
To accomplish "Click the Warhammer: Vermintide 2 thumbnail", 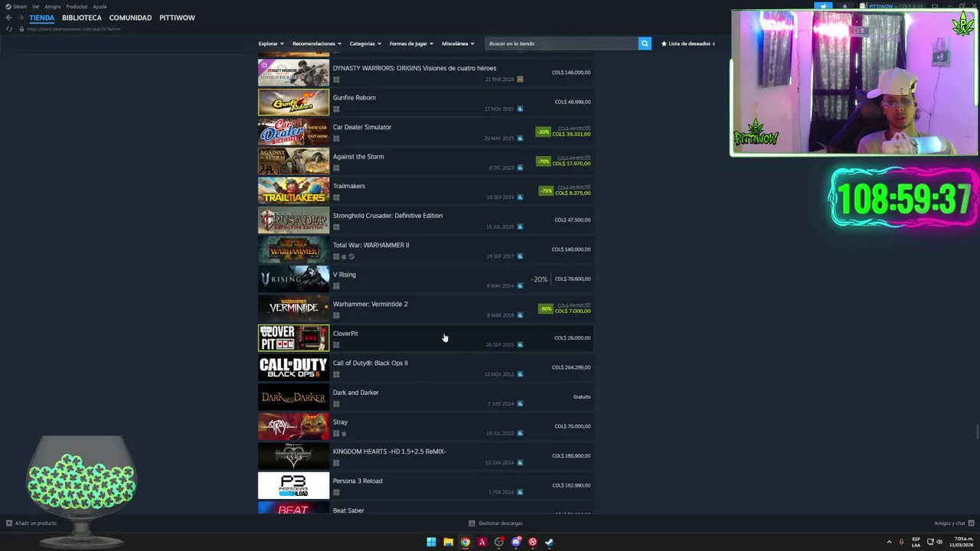I will pos(293,308).
